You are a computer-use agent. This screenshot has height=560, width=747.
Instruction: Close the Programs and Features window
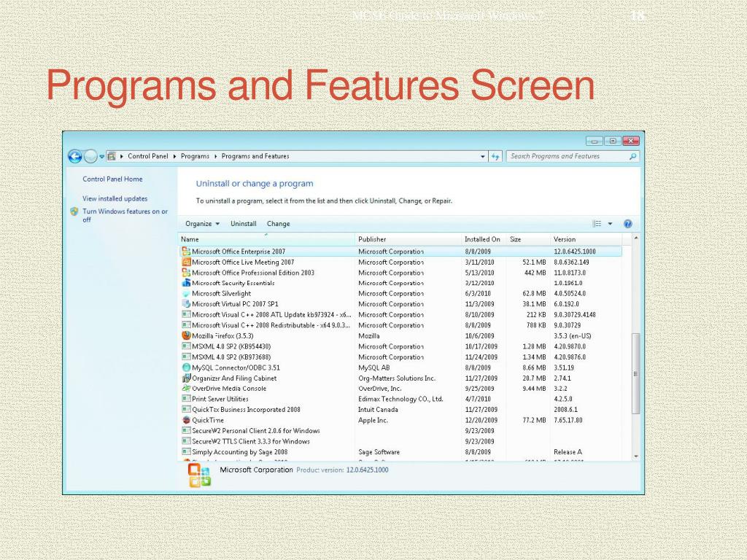[x=631, y=141]
